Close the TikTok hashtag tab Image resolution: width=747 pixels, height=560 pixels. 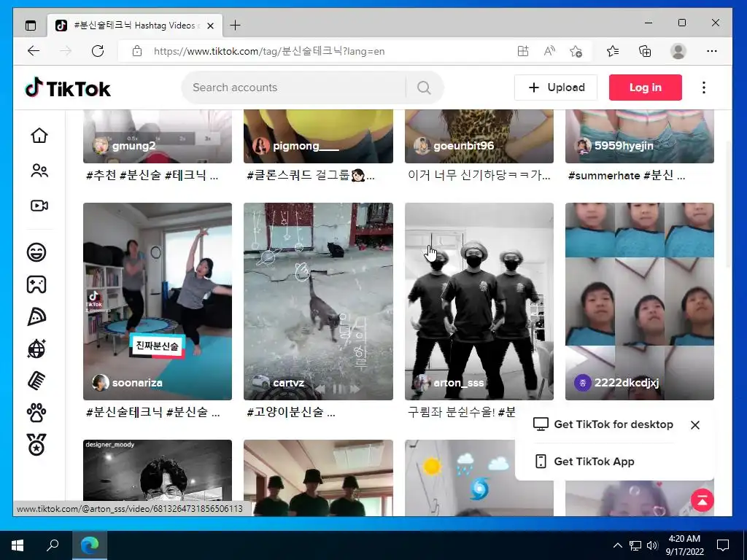coord(210,26)
